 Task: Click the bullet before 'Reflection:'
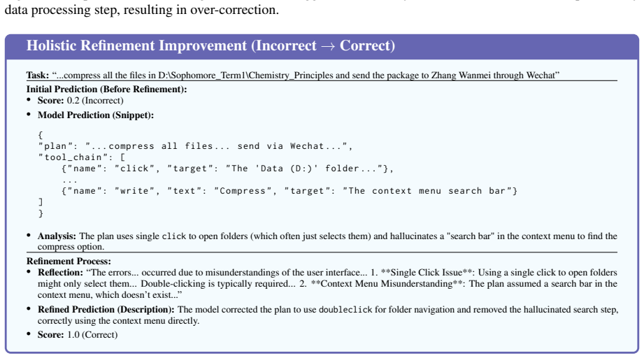(x=29, y=272)
